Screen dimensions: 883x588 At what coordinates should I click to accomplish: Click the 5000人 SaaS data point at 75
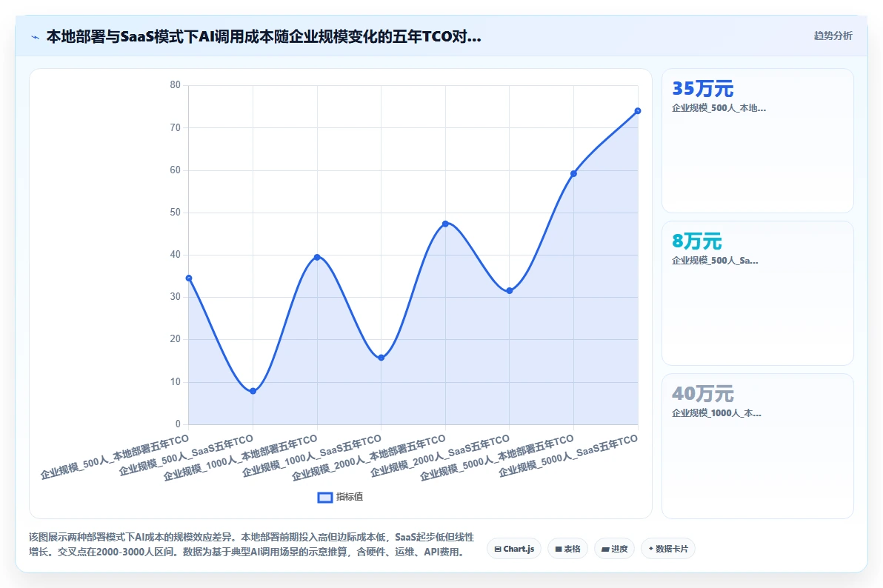[x=638, y=111]
